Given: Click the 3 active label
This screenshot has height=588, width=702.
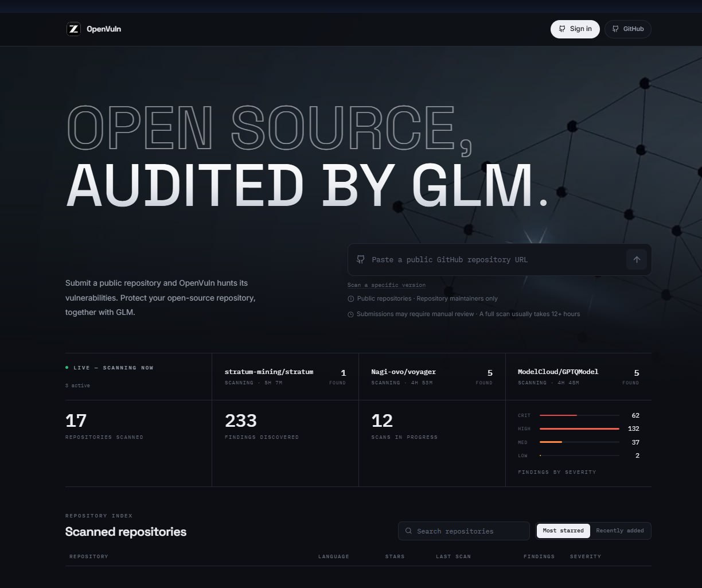Looking at the screenshot, I should point(77,385).
